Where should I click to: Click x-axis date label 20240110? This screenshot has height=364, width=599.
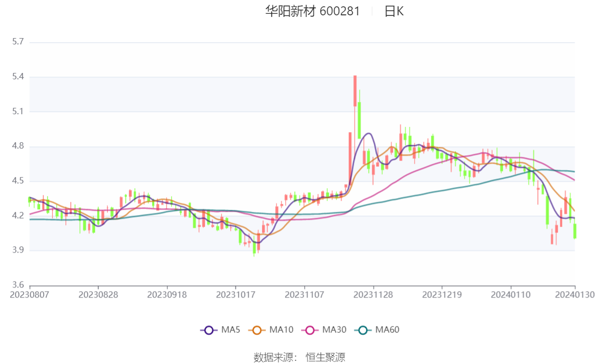click(511, 295)
